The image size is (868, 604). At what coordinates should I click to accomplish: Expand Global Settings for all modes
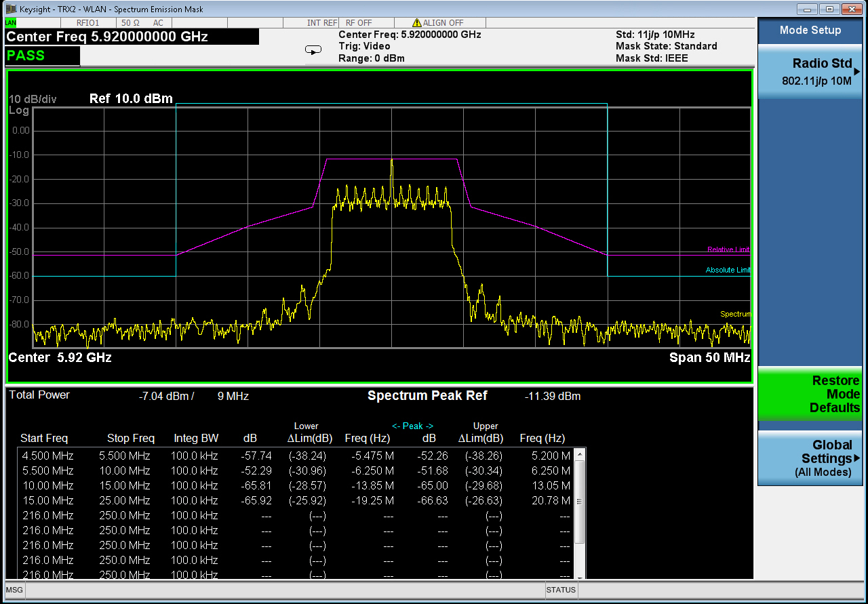810,458
